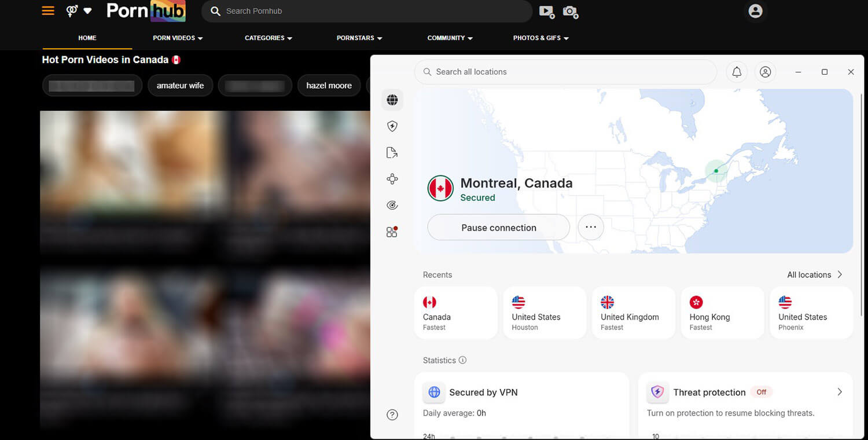Focus the website search box

pyautogui.click(x=367, y=11)
